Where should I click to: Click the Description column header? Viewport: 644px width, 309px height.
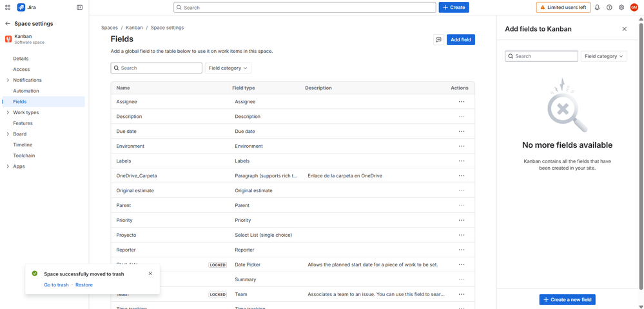tap(318, 88)
